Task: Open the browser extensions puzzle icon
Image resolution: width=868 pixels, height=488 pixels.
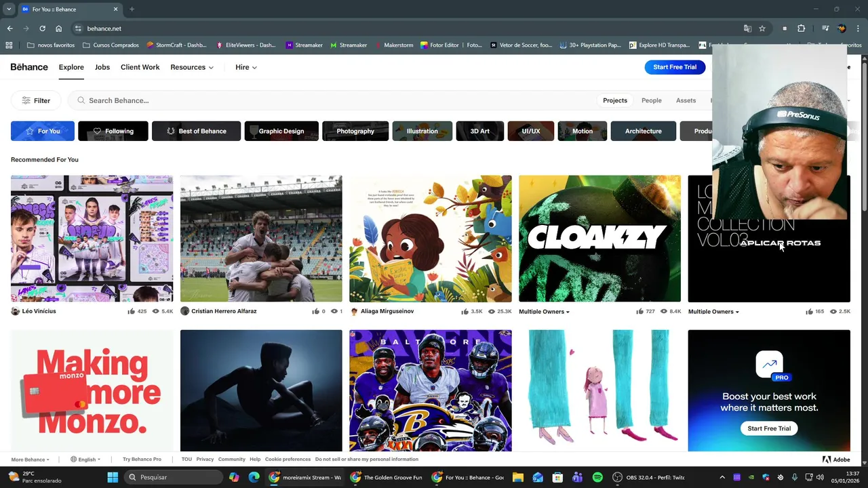Action: (x=801, y=28)
